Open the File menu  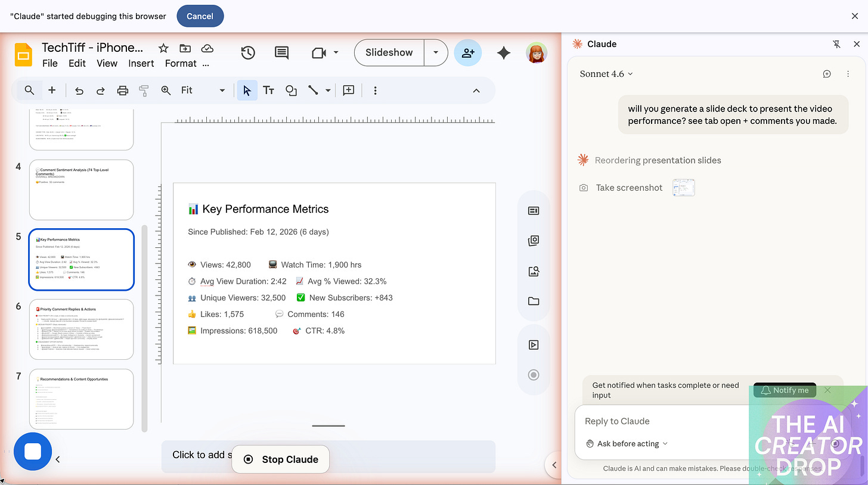click(49, 63)
